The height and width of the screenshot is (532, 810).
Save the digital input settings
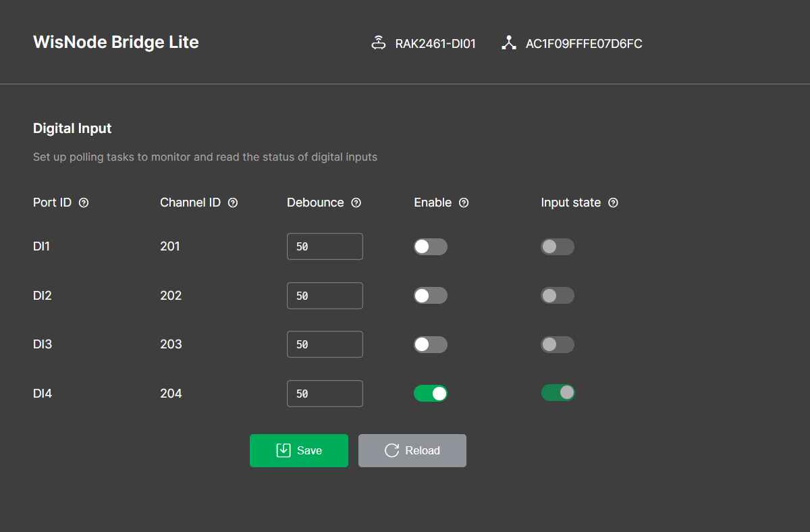pyautogui.click(x=299, y=450)
